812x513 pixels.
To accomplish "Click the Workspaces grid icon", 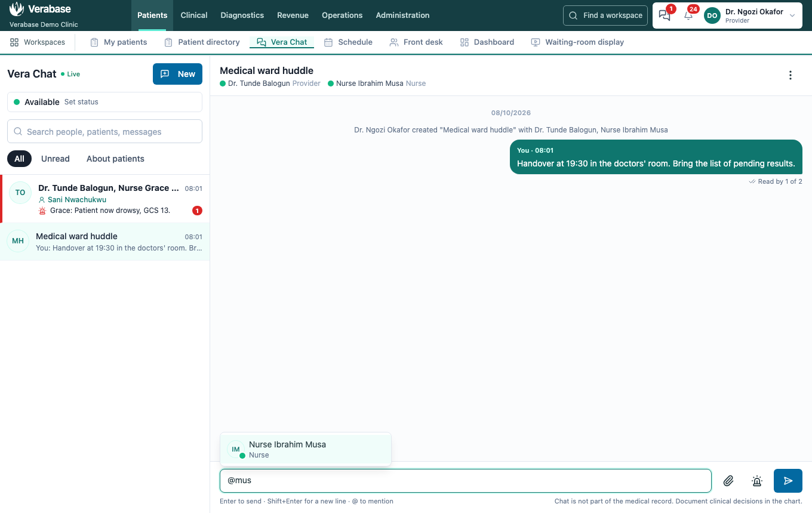I will pos(14,42).
